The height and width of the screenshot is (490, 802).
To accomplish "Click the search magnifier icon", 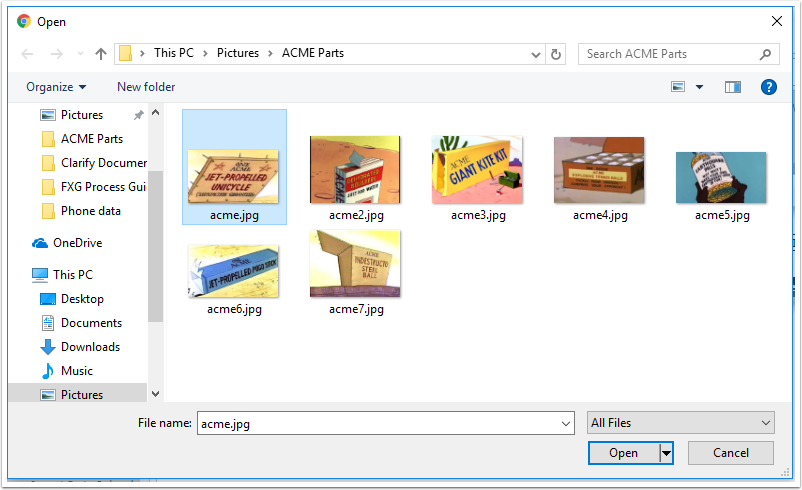I will 765,54.
